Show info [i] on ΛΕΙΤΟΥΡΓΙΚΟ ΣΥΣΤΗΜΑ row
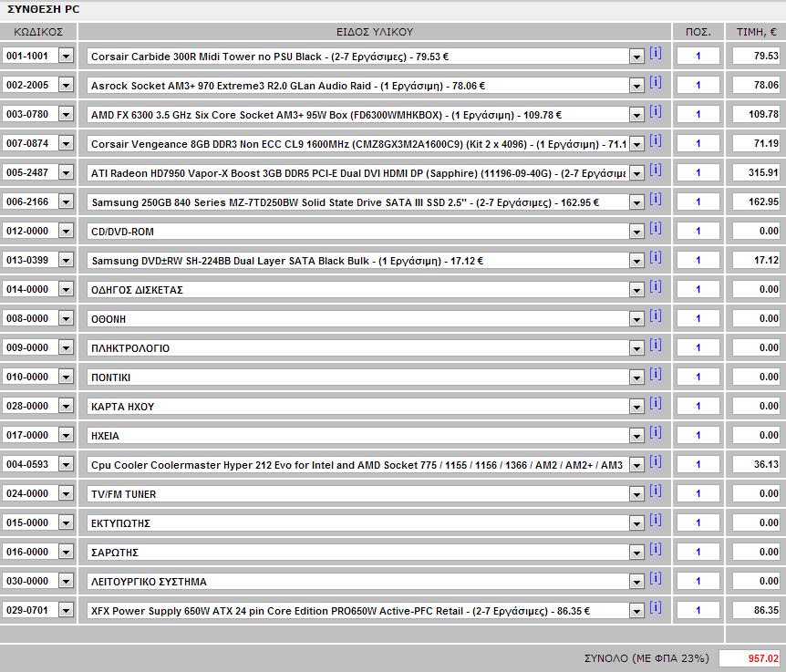The height and width of the screenshot is (672, 786). click(x=656, y=578)
